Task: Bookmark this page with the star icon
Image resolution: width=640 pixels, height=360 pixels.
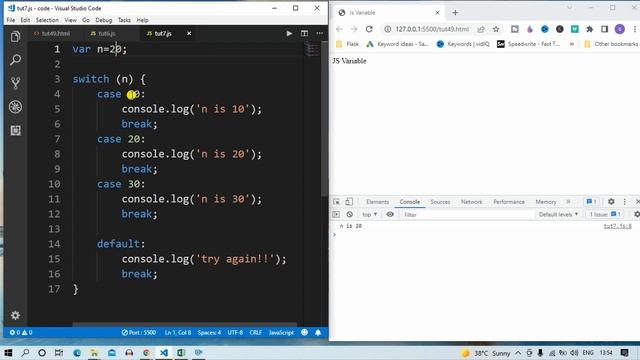Action: tap(496, 29)
